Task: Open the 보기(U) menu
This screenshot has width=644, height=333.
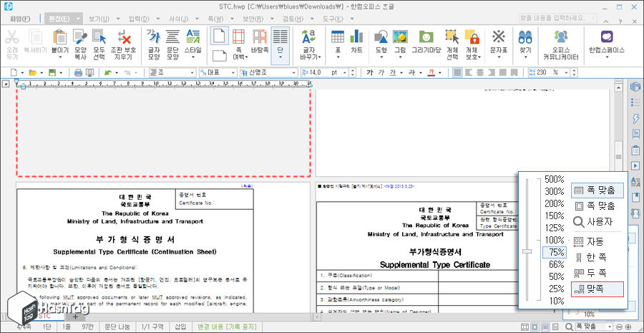Action: 99,19
